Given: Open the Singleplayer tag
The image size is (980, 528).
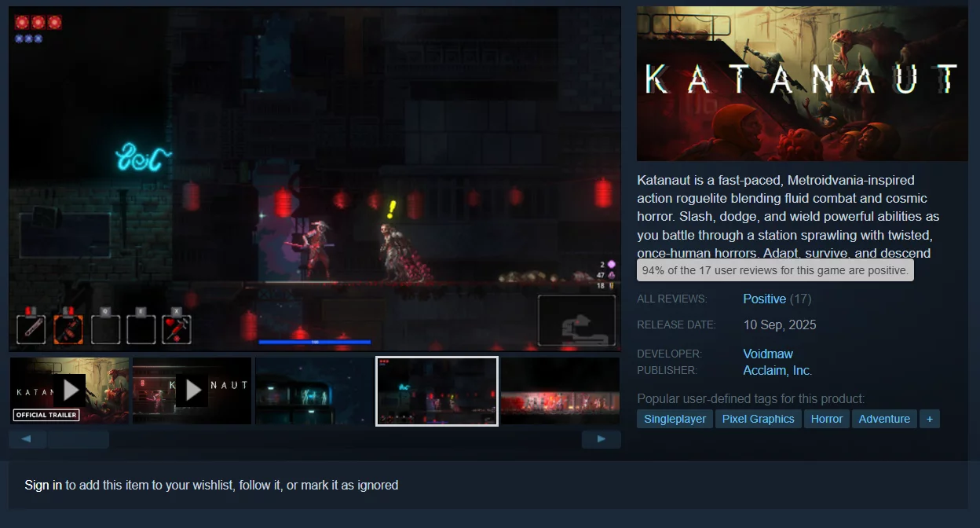Looking at the screenshot, I should (675, 419).
